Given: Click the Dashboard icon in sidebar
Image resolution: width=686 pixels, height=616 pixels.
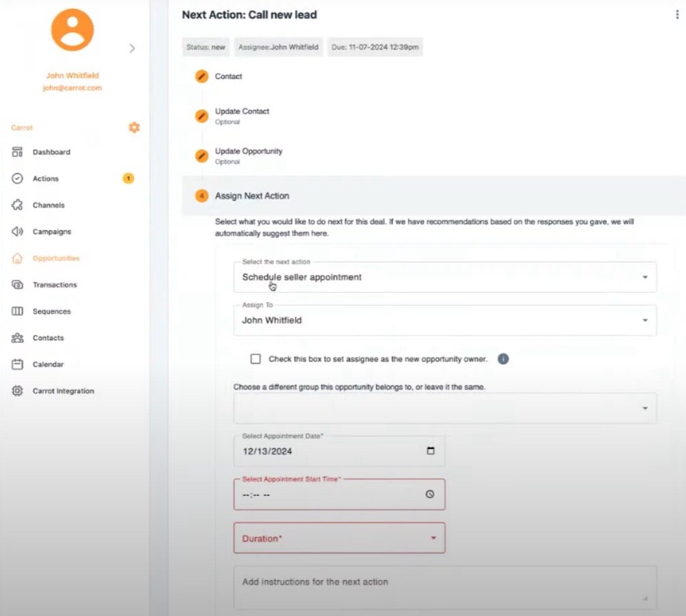Looking at the screenshot, I should tap(17, 152).
